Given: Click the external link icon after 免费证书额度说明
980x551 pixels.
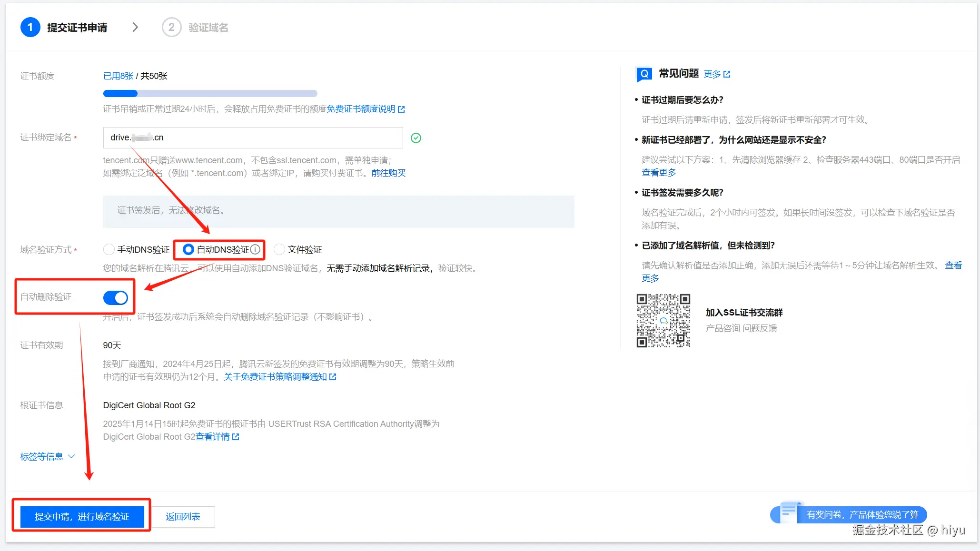Looking at the screenshot, I should (401, 109).
